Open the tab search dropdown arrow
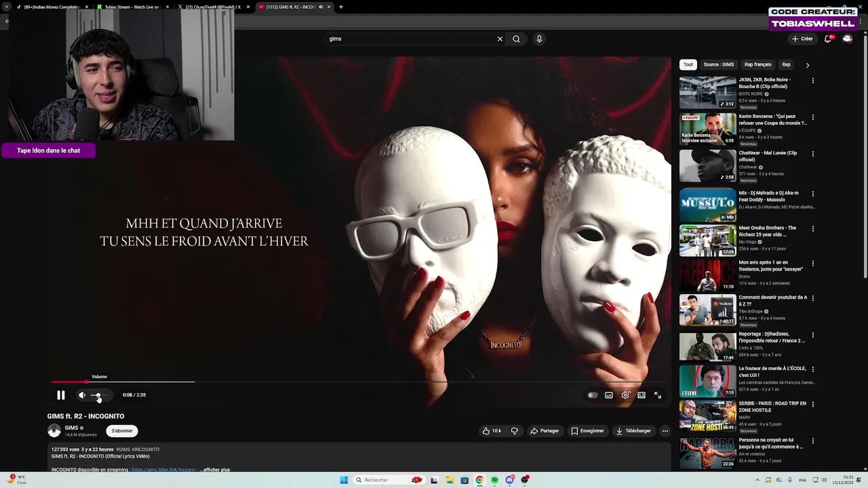This screenshot has height=488, width=868. [x=6, y=7]
